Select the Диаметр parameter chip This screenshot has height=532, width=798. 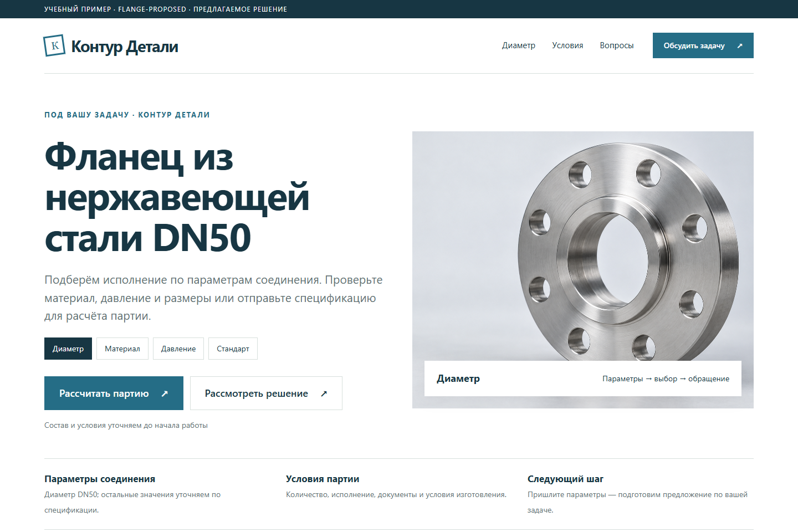pyautogui.click(x=68, y=349)
